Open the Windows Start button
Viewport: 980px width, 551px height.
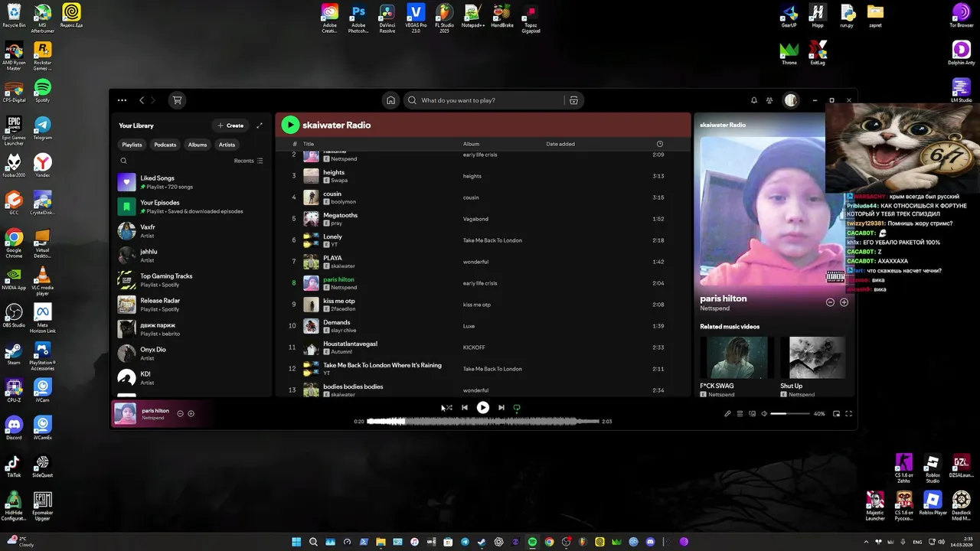click(296, 542)
